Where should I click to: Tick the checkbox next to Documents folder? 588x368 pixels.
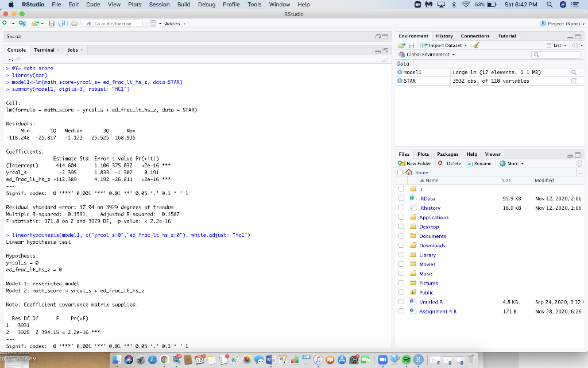(x=402, y=236)
